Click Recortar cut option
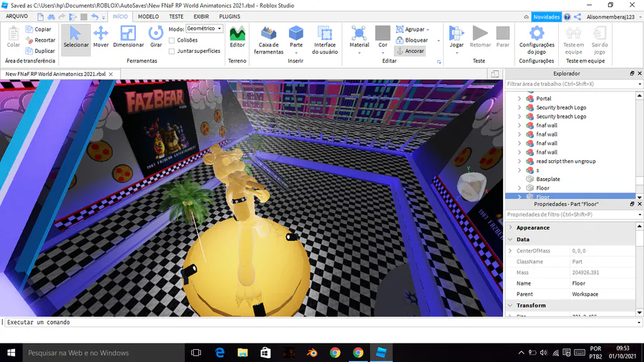 click(x=40, y=40)
